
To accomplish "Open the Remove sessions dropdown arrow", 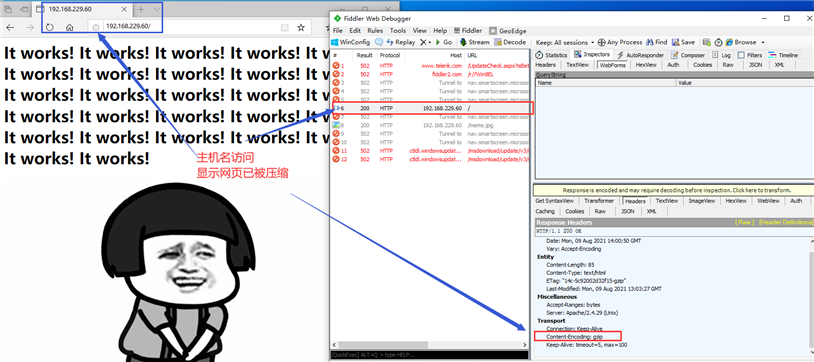I will pos(430,43).
